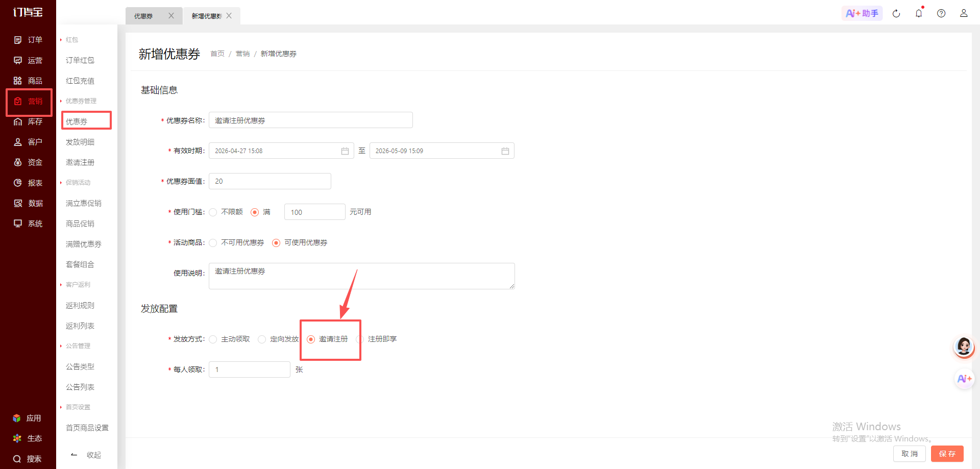The height and width of the screenshot is (469, 980).
Task: Go to the 商品 sidebar section
Action: 28,81
